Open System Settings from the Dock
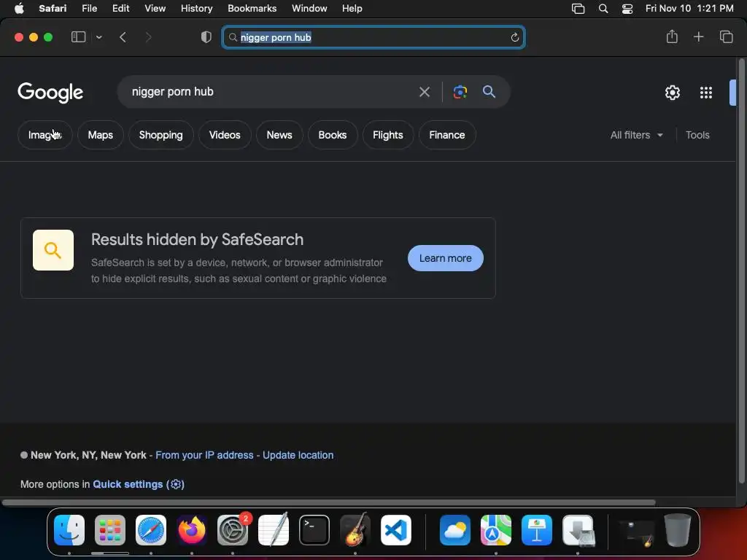Image resolution: width=747 pixels, height=560 pixels. 233,530
